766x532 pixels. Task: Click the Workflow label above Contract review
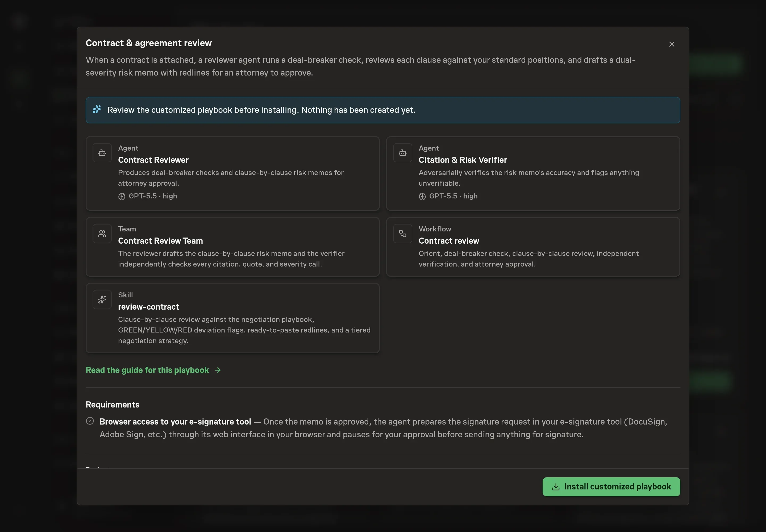[x=435, y=229]
